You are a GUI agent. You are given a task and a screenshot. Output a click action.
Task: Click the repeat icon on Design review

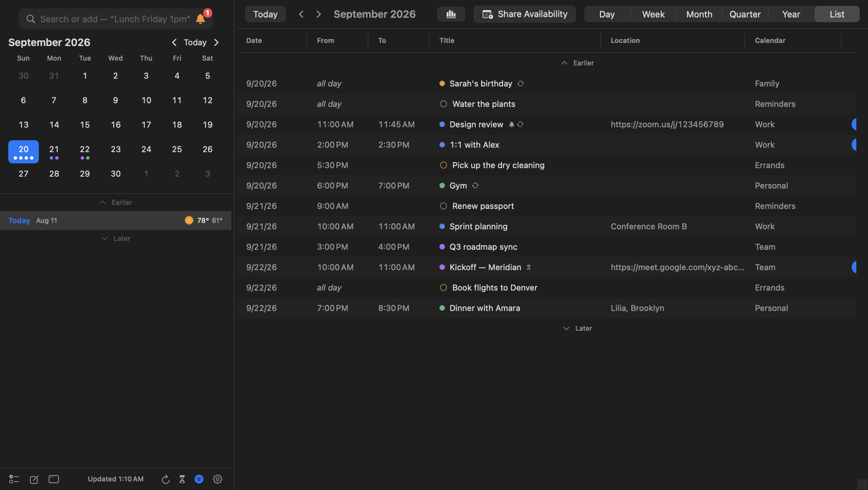[520, 125]
